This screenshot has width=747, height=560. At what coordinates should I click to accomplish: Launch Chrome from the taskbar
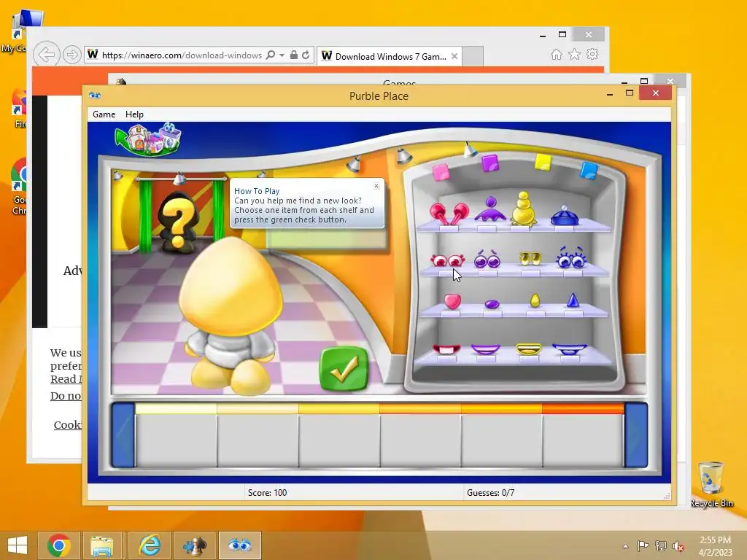pos(58,545)
